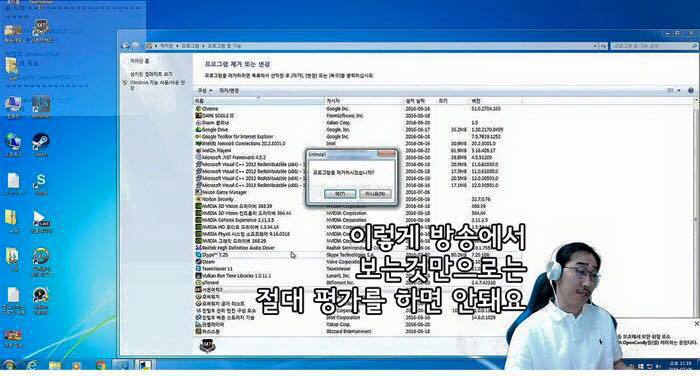Open the 설치된 업데이트 보기 link
This screenshot has height=376, width=700.
tap(151, 74)
